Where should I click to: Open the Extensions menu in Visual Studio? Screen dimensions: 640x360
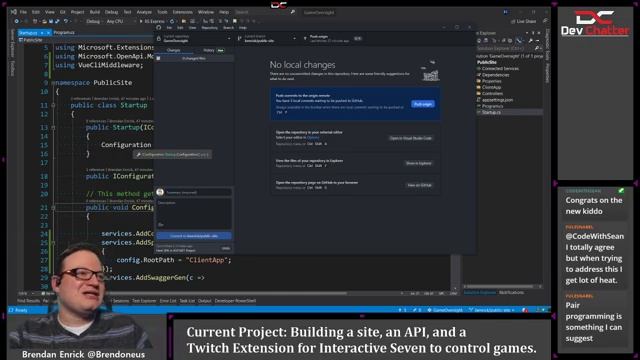coord(182,12)
